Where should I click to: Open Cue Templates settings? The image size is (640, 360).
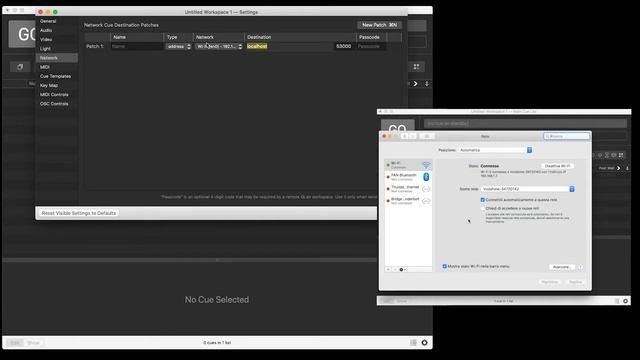pyautogui.click(x=55, y=76)
